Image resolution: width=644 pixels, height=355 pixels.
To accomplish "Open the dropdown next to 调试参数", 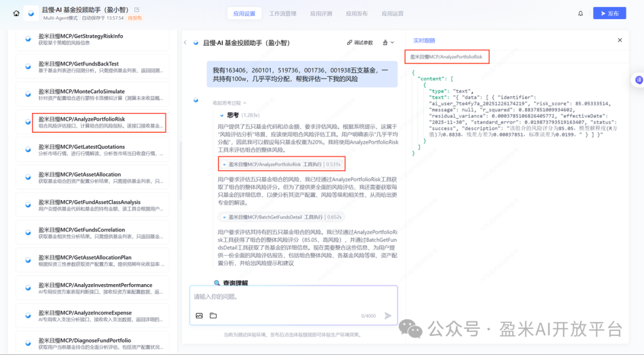I will pos(388,42).
